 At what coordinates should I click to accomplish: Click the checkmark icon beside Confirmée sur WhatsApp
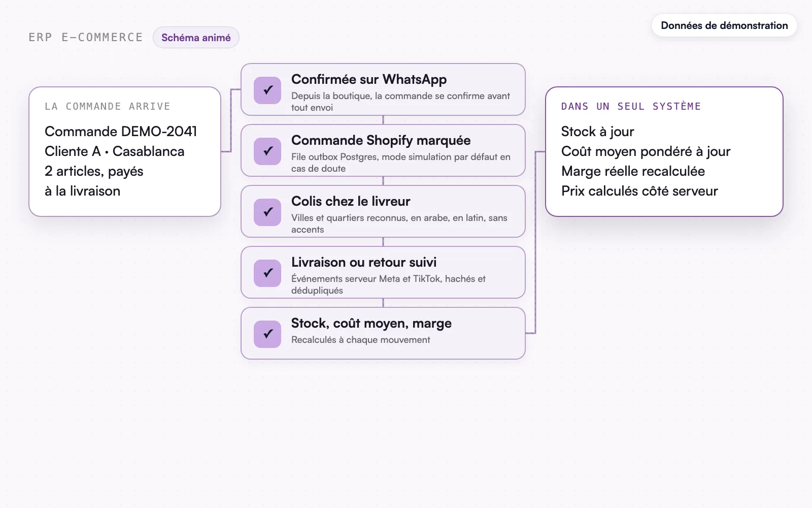[267, 90]
